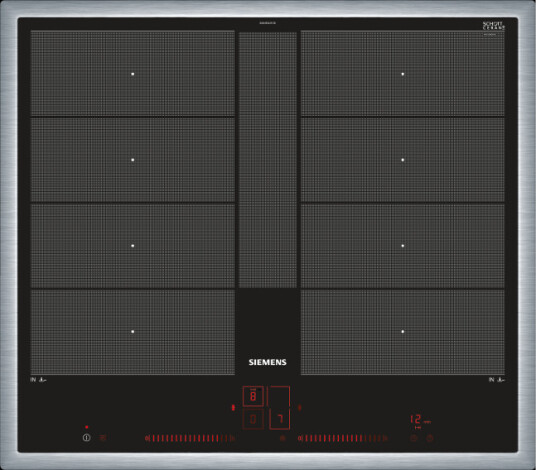Tap the bottom-right cooking zone center dot
This screenshot has width=536, height=470.
pyautogui.click(x=403, y=332)
